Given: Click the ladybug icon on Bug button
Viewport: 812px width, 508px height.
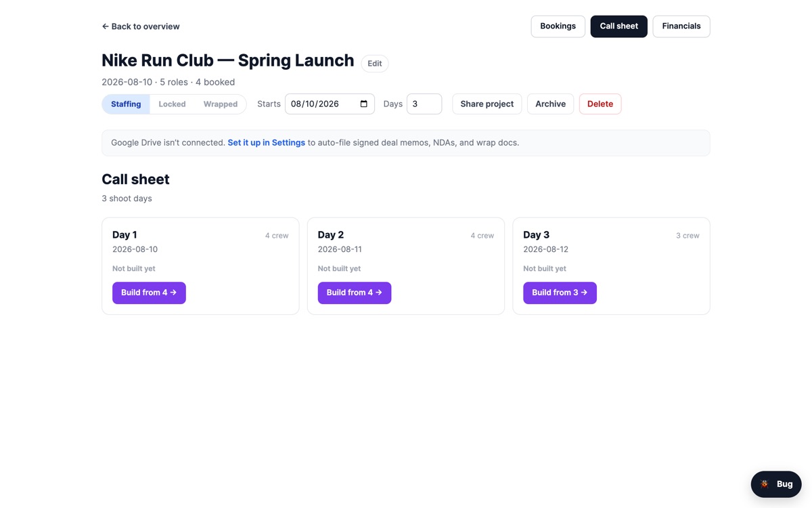Looking at the screenshot, I should tap(765, 484).
